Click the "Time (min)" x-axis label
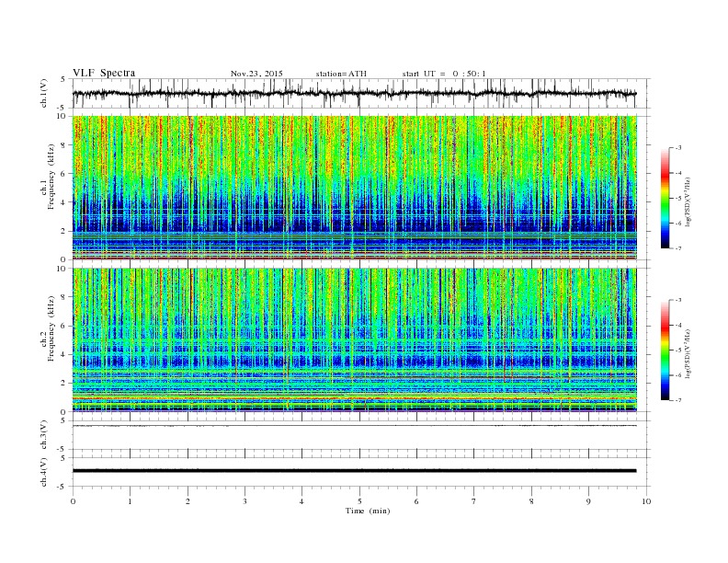The image size is (728, 563). tap(368, 511)
